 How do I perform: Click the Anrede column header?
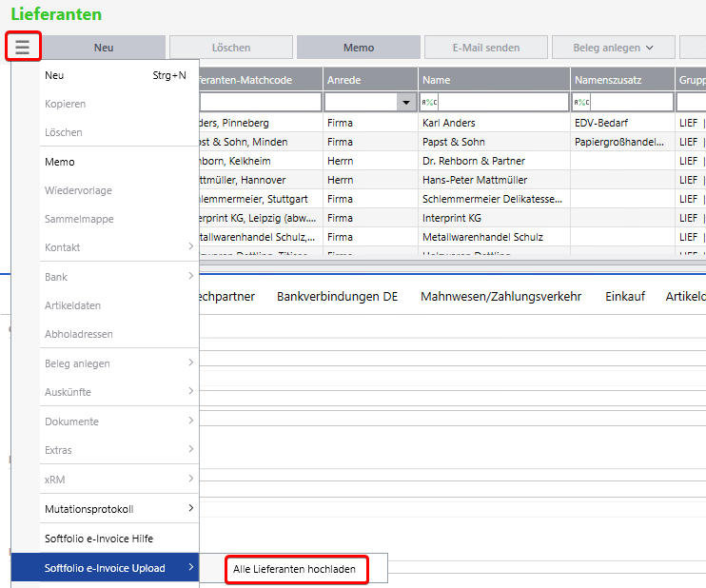369,80
